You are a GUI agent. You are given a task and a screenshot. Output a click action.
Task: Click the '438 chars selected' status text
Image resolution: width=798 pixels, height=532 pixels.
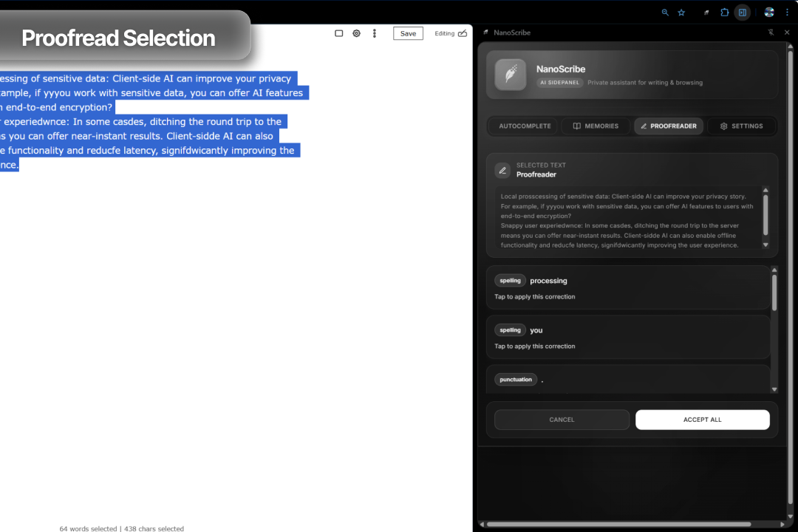click(x=154, y=528)
